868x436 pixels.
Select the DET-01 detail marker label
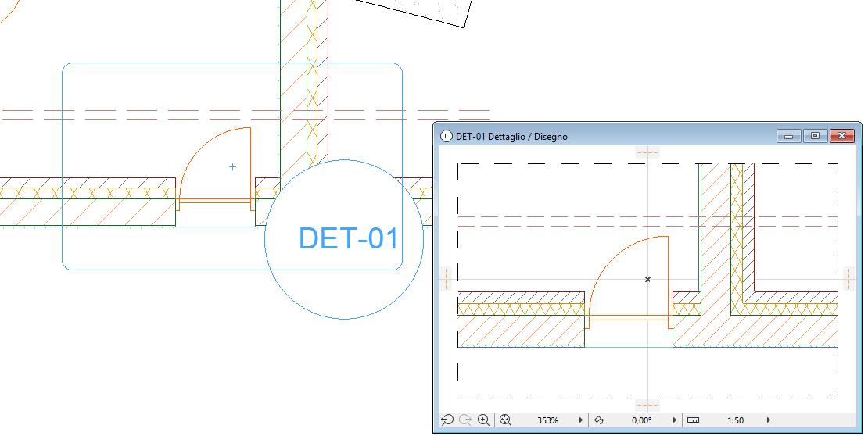[348, 238]
